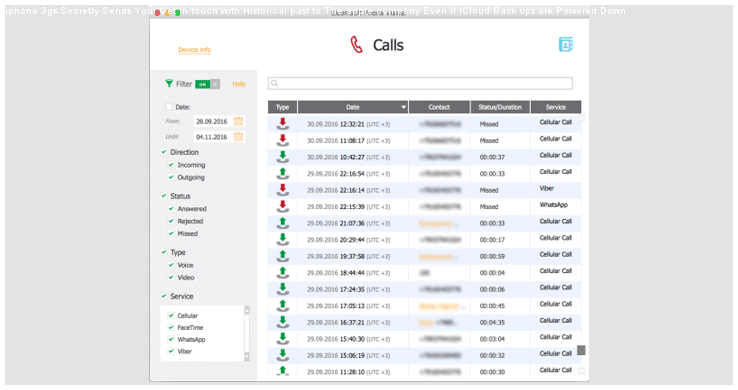Open the From date calendar picker
Screen dimensions: 738x390
coord(239,121)
